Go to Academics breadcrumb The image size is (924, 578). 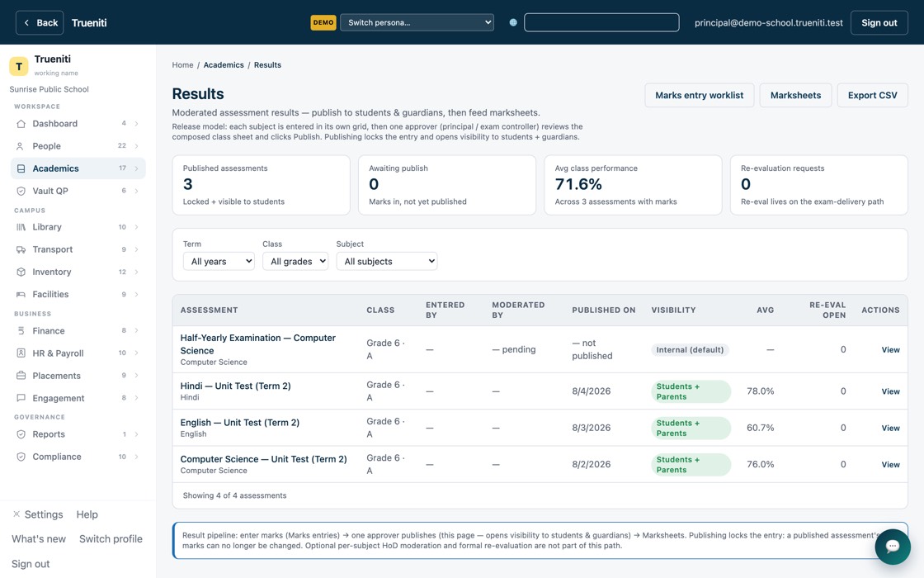[x=224, y=65]
